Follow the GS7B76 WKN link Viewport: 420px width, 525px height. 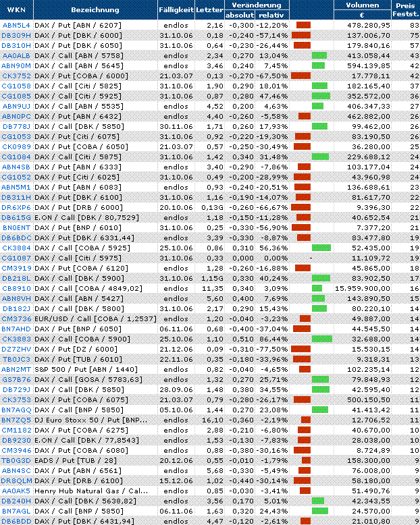coord(16,380)
